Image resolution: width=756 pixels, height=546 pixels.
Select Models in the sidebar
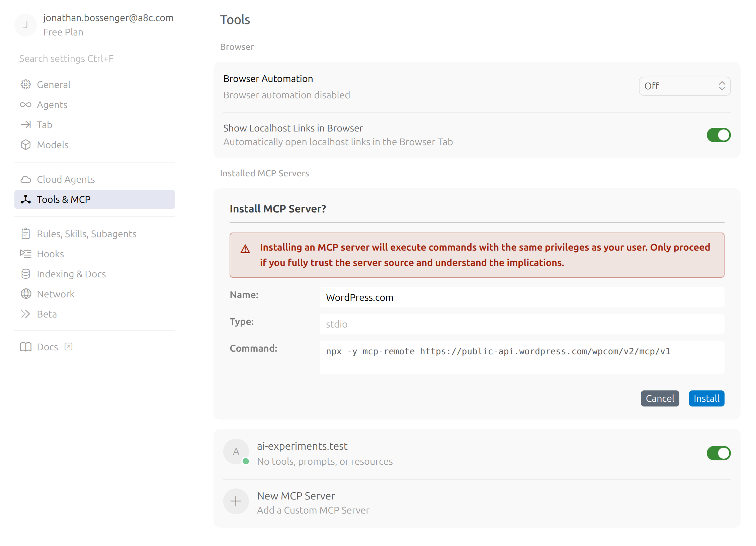[x=95, y=145]
